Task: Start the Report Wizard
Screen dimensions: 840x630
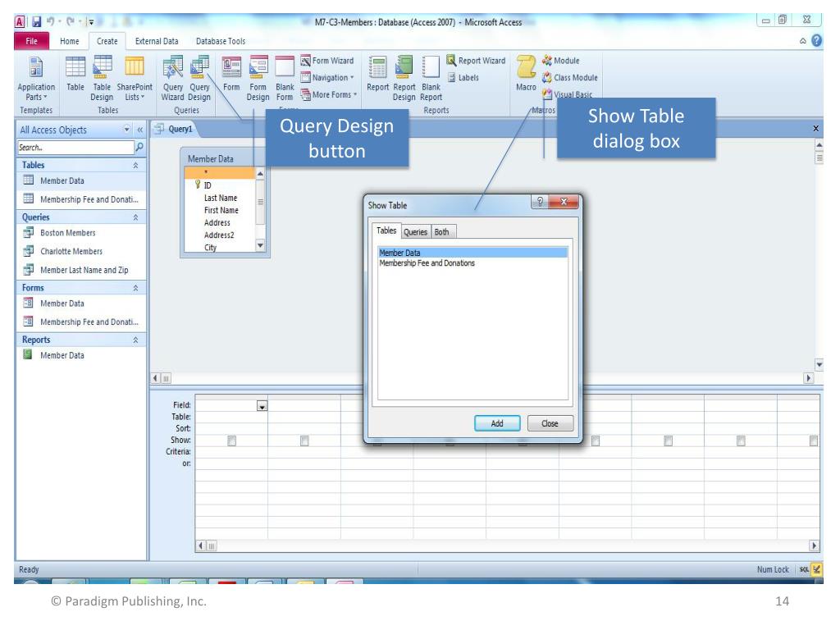Action: point(476,61)
